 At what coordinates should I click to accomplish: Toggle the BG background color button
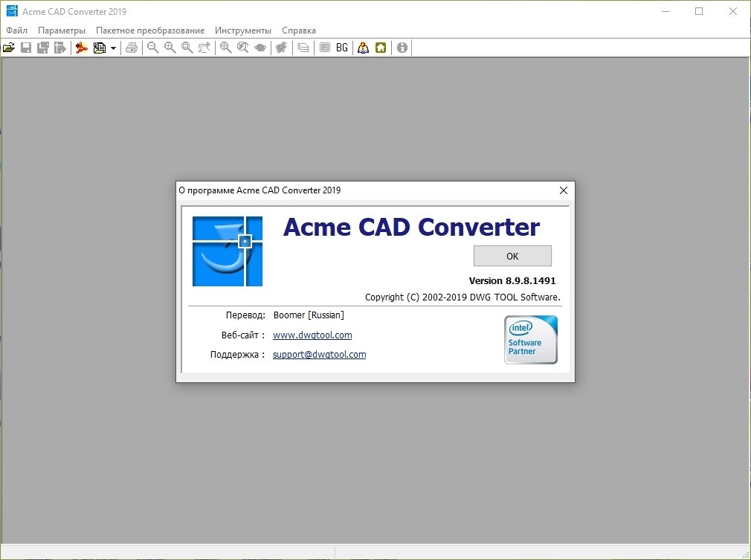coord(342,48)
